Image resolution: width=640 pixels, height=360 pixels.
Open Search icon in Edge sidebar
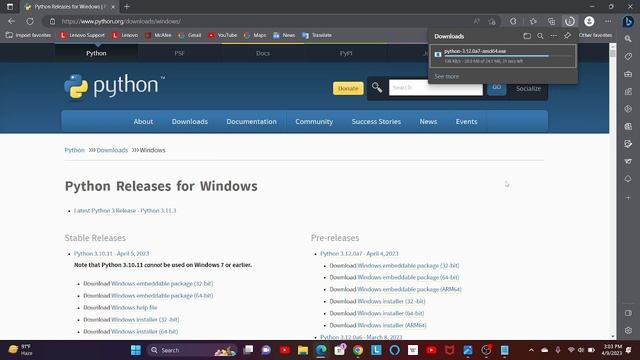pyautogui.click(x=628, y=39)
